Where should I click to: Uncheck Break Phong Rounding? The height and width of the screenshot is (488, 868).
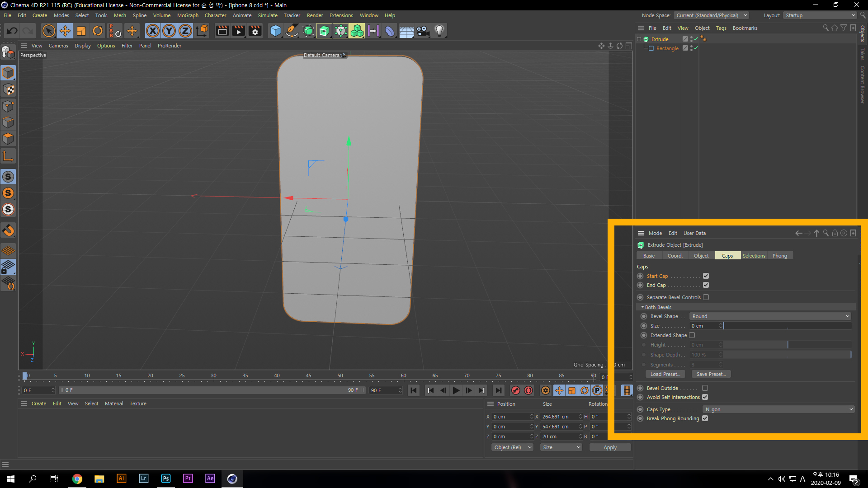pyautogui.click(x=705, y=418)
